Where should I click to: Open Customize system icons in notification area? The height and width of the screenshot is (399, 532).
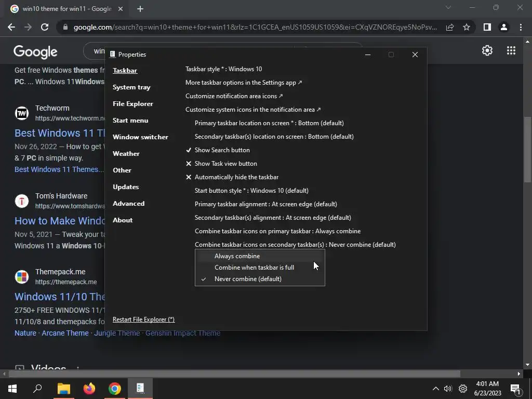253,110
